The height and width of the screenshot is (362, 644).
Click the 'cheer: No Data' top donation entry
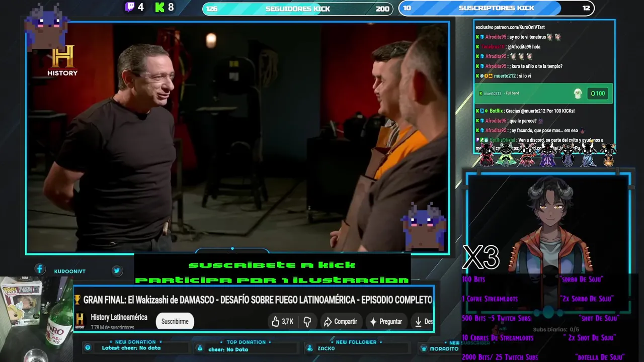pyautogui.click(x=228, y=349)
